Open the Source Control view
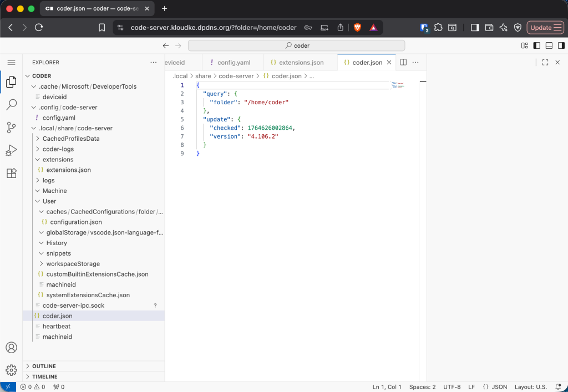568x392 pixels. coord(12,127)
